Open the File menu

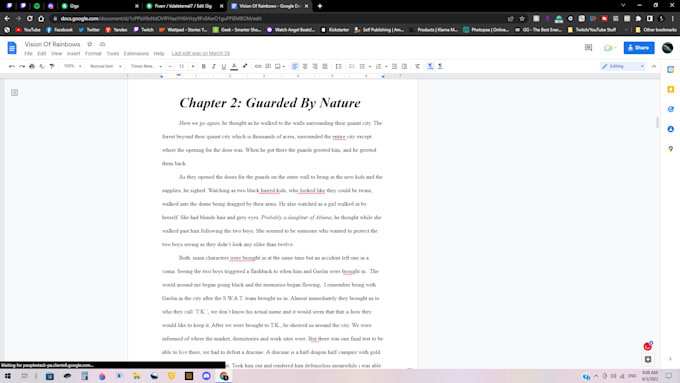pos(28,53)
